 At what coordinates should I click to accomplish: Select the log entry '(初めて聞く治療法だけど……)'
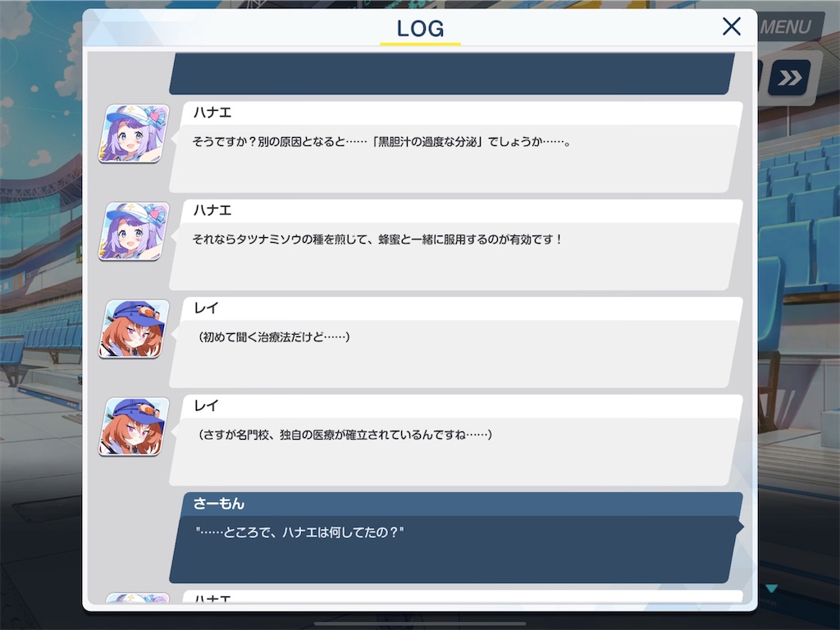tap(456, 343)
